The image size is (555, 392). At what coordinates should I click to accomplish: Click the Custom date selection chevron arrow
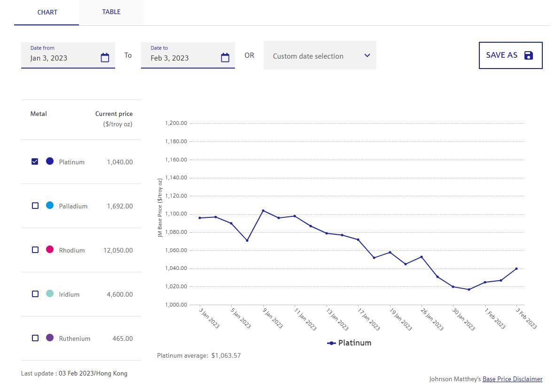pos(367,55)
